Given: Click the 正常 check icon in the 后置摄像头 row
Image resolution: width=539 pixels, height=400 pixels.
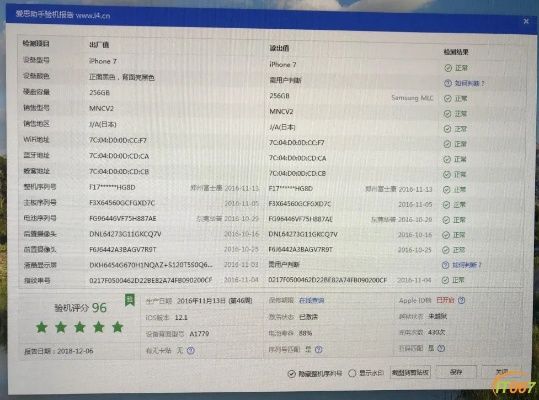Looking at the screenshot, I should click(x=446, y=235).
